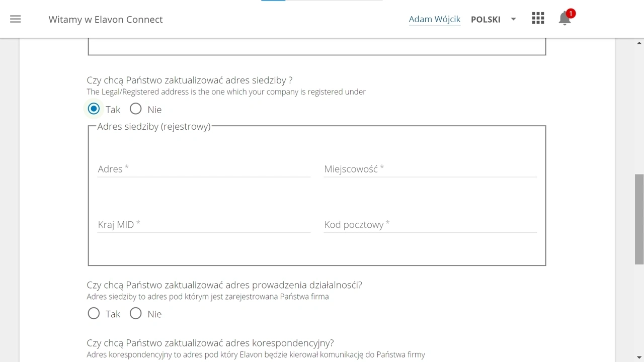Click the Witamy w Elavon Connect title
This screenshot has height=362, width=644.
click(x=106, y=19)
